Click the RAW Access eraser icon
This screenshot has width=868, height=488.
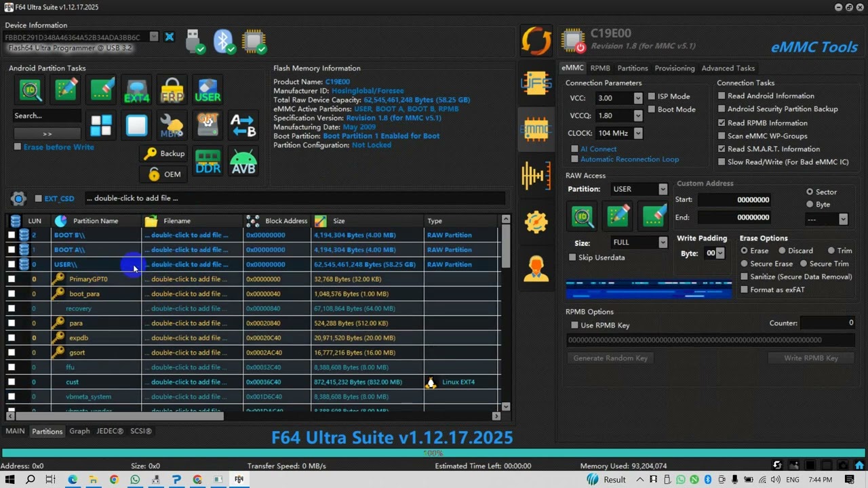coord(654,216)
